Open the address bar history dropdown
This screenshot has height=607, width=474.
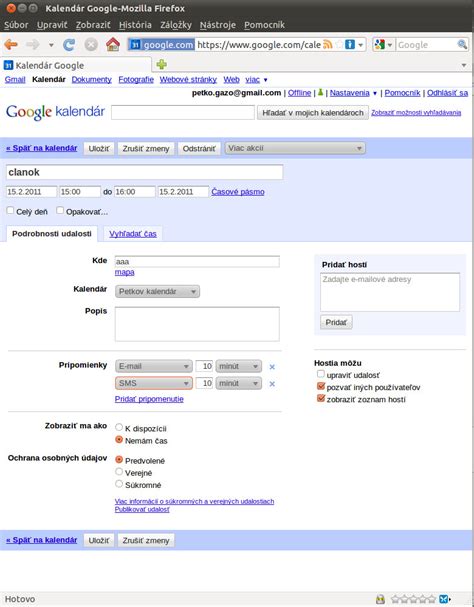coord(361,45)
